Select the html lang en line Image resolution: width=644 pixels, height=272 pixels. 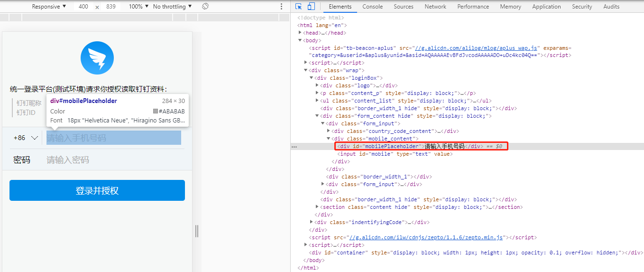tap(322, 25)
